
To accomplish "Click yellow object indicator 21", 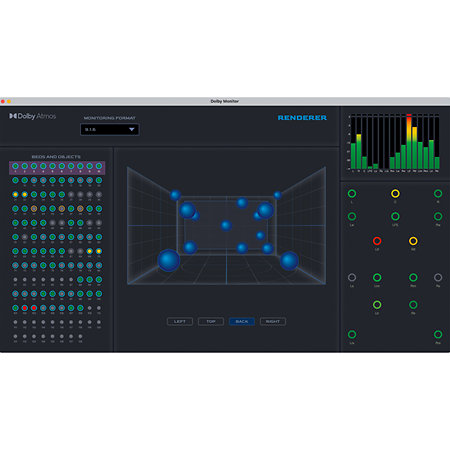I will [15, 194].
